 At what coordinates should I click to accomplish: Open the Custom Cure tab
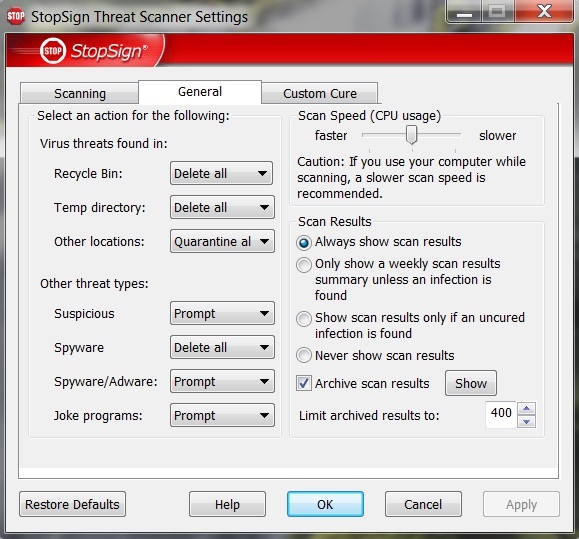click(320, 93)
